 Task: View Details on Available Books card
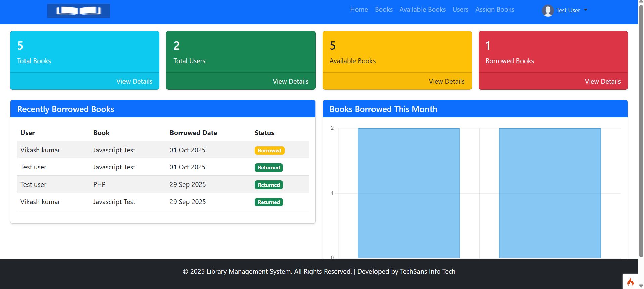click(x=446, y=81)
